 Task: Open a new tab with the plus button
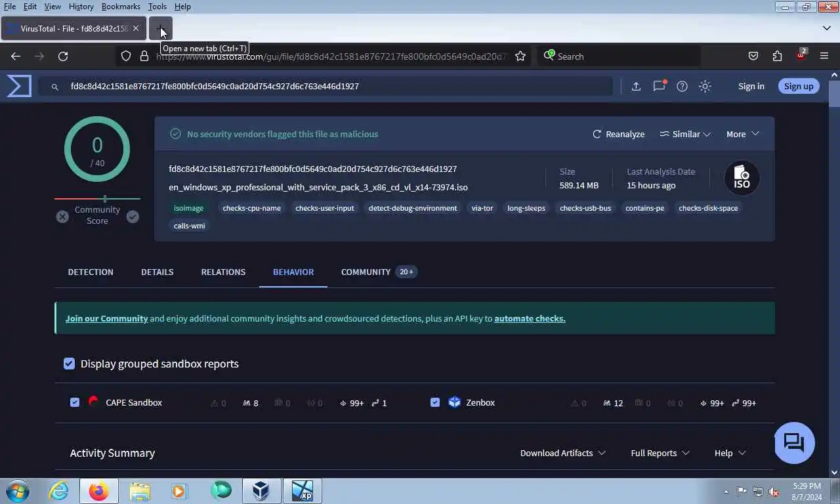coord(161,29)
